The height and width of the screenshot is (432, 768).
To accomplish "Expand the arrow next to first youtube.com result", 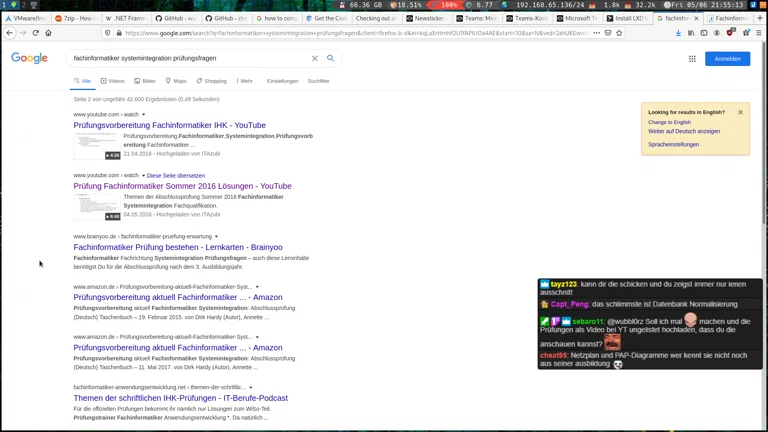I will coord(144,115).
